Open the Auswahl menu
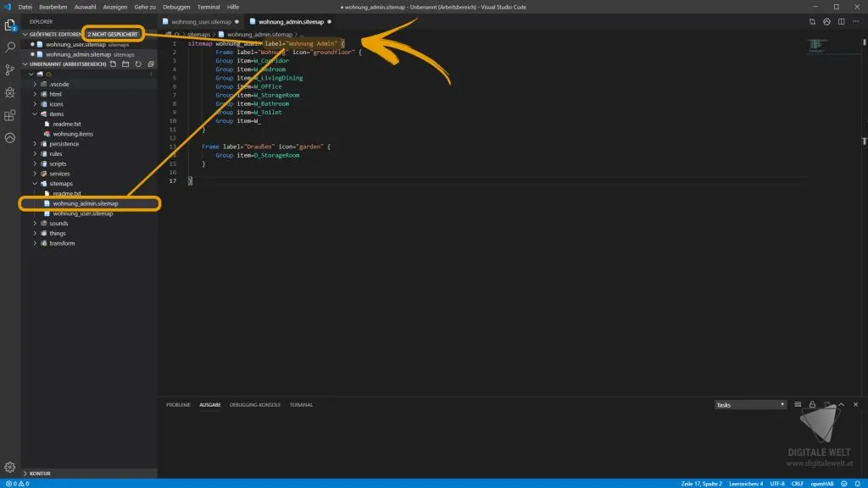Viewport: 868px width, 488px height. click(86, 7)
